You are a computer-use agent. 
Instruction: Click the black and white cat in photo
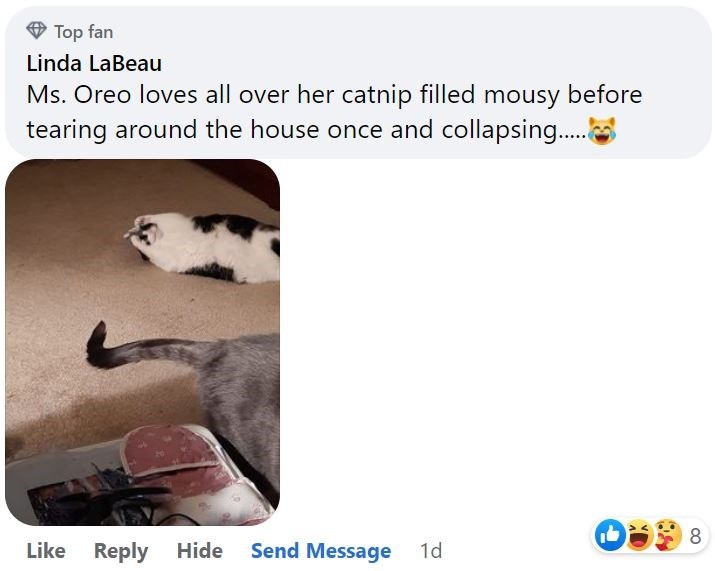click(205, 248)
